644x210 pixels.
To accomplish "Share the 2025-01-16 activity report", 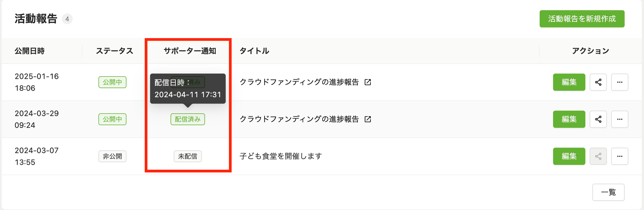I will pyautogui.click(x=598, y=82).
